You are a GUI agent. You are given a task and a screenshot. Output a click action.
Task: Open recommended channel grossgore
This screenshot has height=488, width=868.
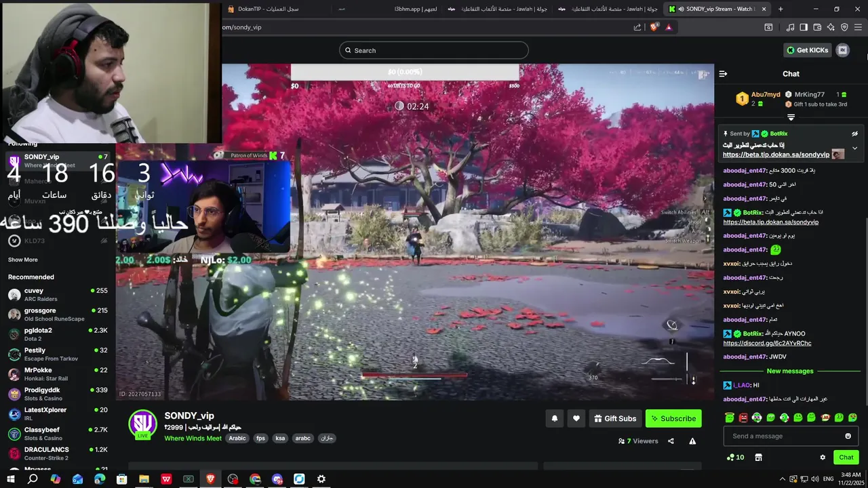tap(57, 314)
